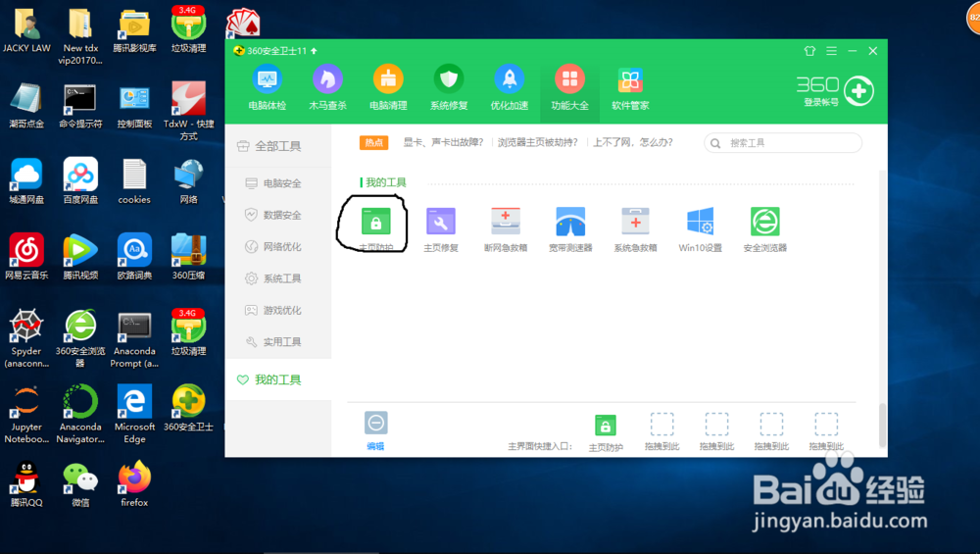The height and width of the screenshot is (554, 980).
Task: Open the skin (shirt) icon in title bar
Action: click(810, 51)
